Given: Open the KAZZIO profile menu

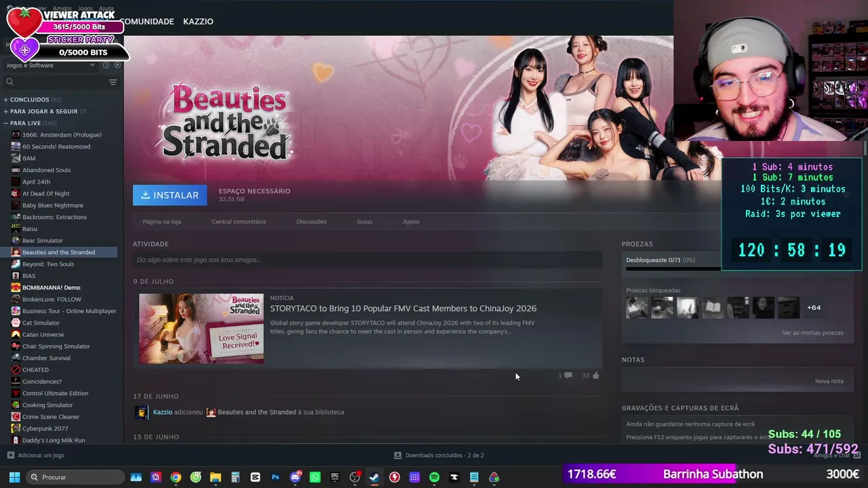Looking at the screenshot, I should [198, 22].
